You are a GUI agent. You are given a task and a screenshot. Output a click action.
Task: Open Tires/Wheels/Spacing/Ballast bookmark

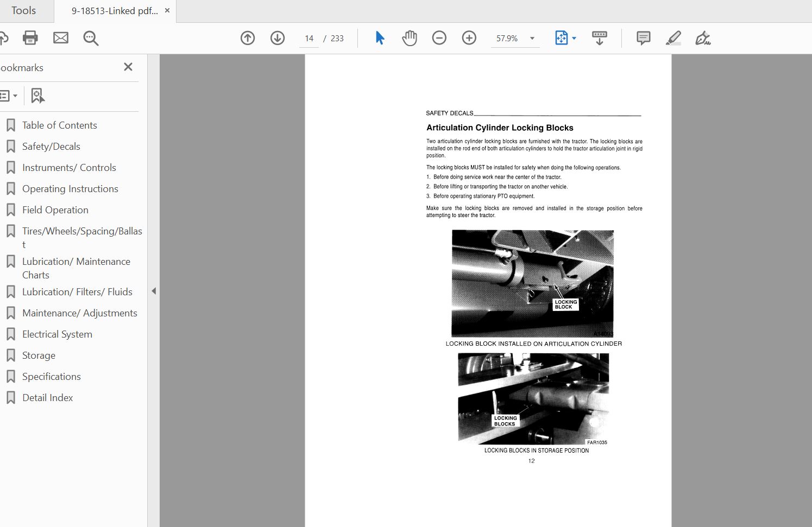pos(82,238)
